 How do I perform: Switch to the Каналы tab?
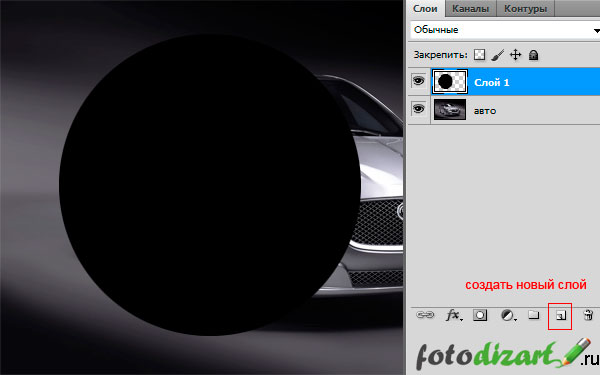click(471, 8)
